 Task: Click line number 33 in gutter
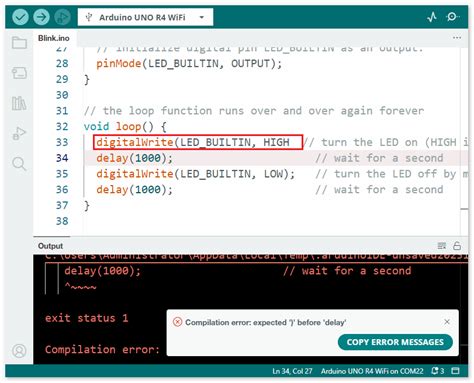coord(62,142)
